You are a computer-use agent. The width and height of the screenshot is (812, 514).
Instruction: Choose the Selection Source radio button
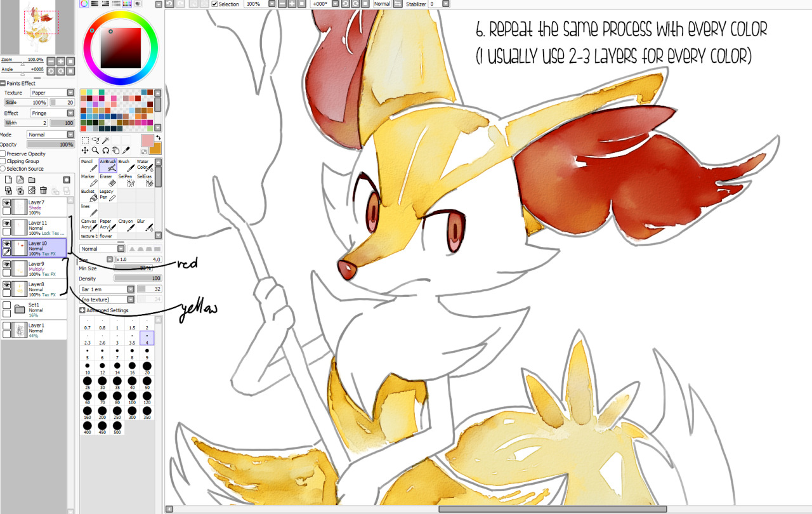[x=3, y=169]
